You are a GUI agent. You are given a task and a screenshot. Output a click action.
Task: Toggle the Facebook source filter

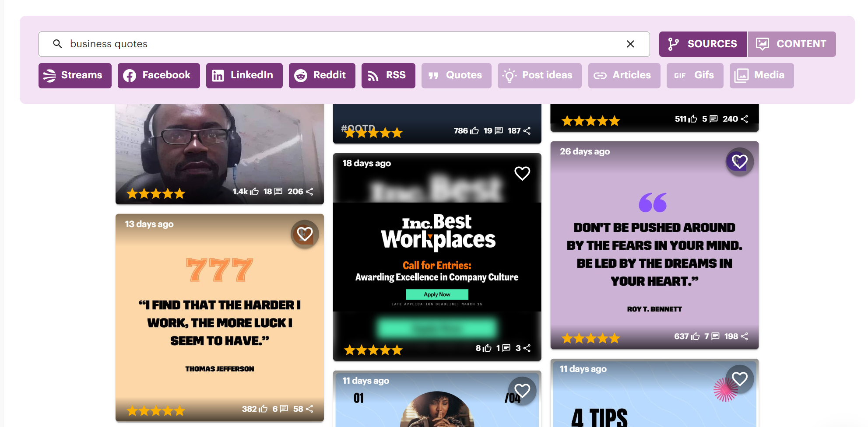coord(158,75)
